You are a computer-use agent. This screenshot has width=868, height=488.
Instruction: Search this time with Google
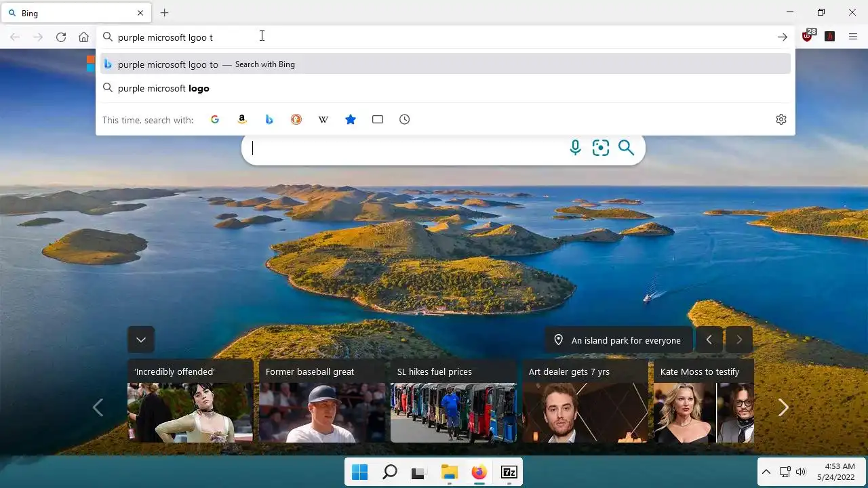[215, 119]
